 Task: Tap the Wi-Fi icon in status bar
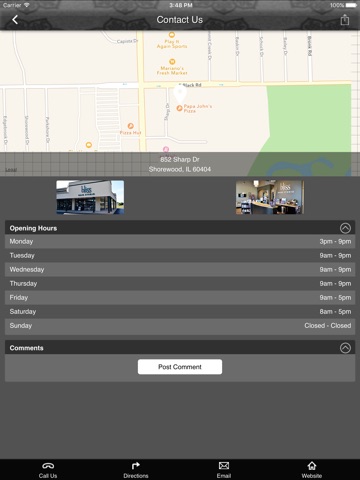[27, 5]
